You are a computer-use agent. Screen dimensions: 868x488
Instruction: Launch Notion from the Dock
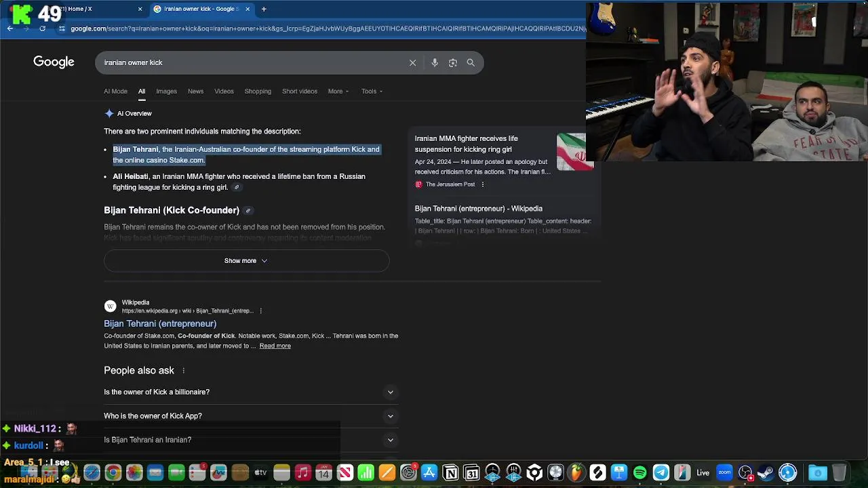[450, 472]
